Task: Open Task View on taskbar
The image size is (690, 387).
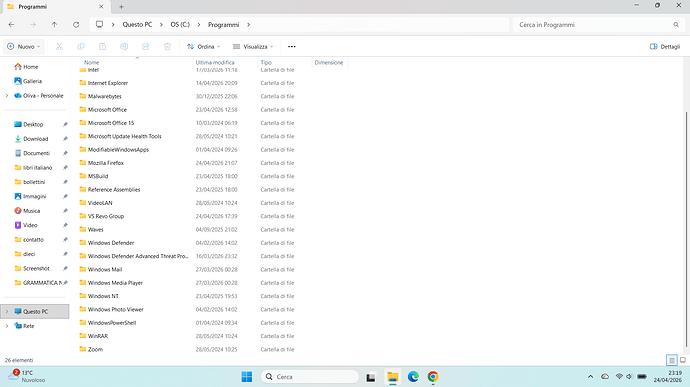Action: click(x=371, y=377)
